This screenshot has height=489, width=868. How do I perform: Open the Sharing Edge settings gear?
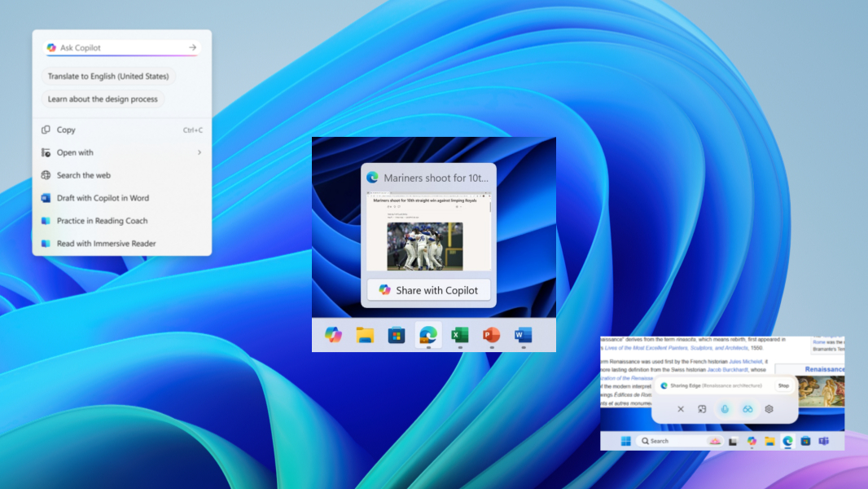click(x=769, y=409)
